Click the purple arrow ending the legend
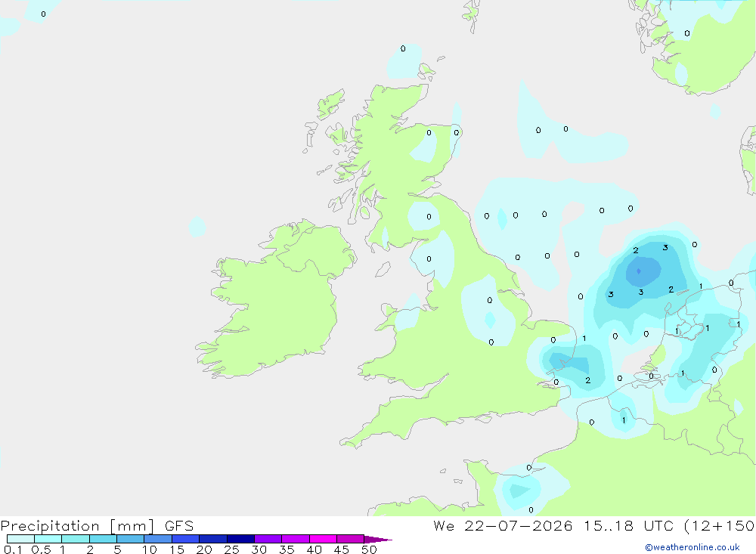Screen dimensions: 756x554 pyautogui.click(x=377, y=540)
